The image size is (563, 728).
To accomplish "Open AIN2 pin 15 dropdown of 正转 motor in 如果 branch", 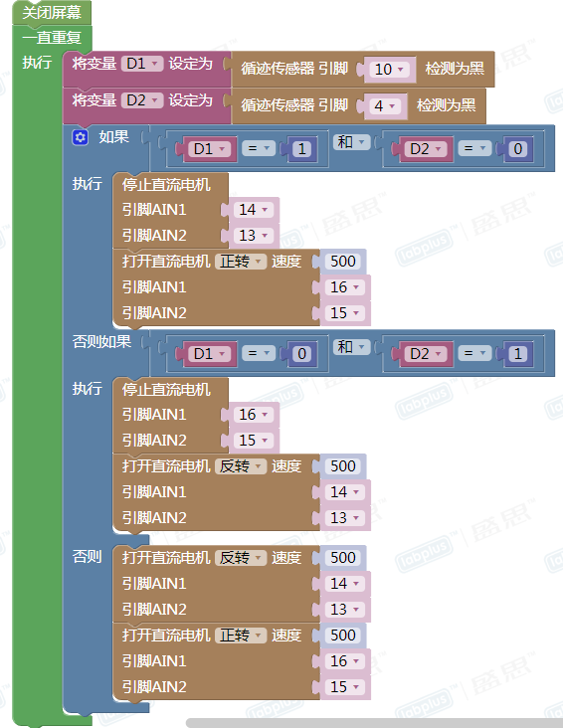I will point(345,313).
